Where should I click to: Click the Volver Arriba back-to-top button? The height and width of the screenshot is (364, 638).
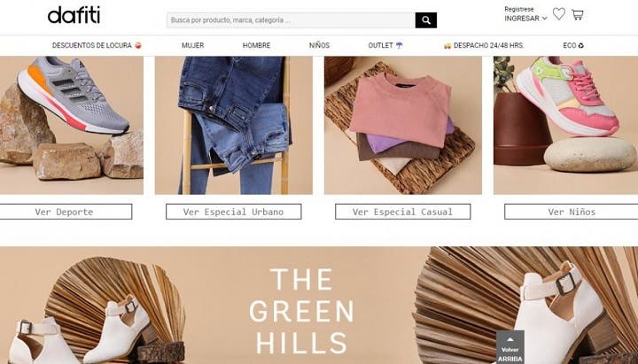(510, 347)
